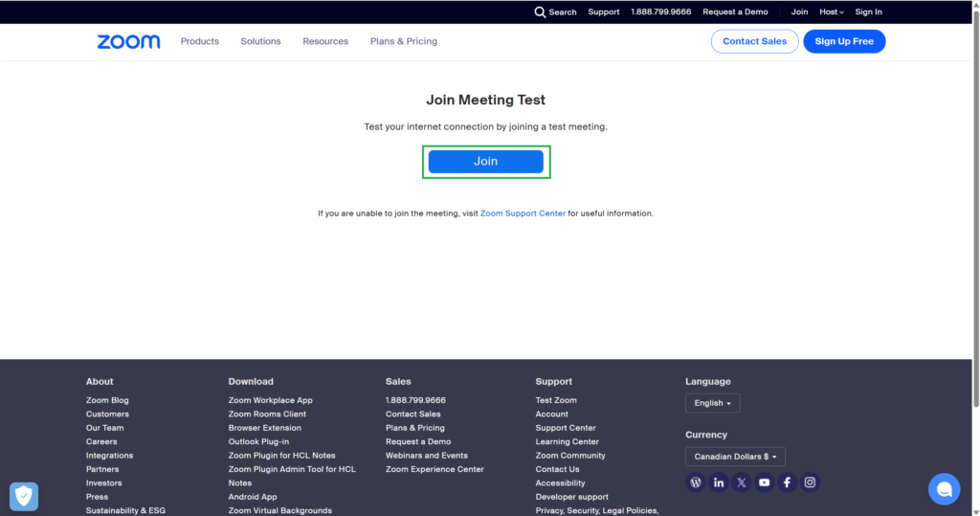Viewport: 980px width, 516px height.
Task: Open the Test Zoom footer link
Action: click(x=556, y=400)
